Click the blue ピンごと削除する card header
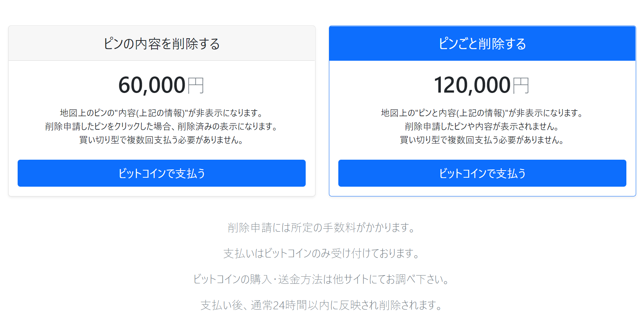 482,43
